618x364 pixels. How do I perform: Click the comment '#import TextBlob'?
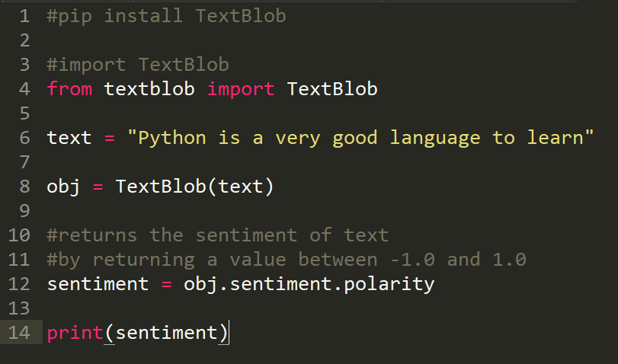pos(138,65)
